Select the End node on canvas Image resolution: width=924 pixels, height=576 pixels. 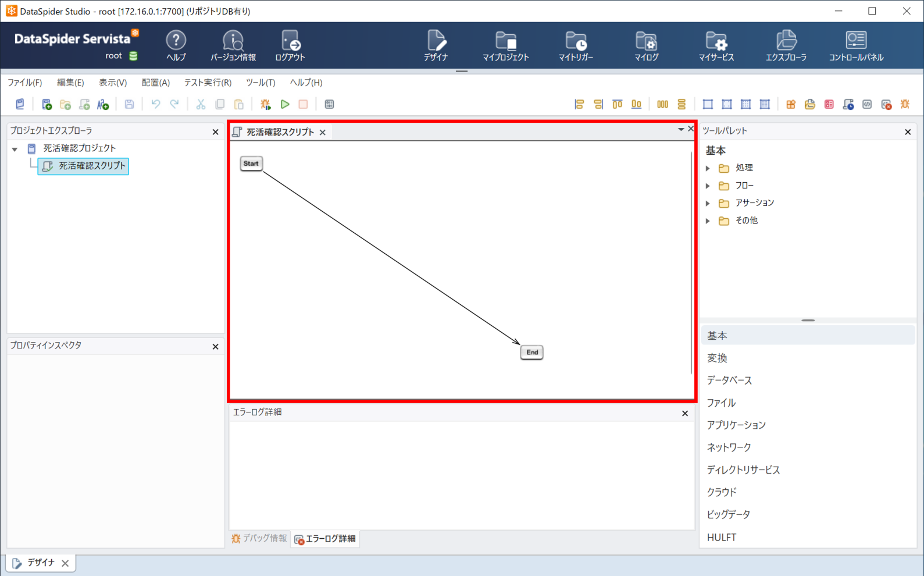[x=531, y=352]
